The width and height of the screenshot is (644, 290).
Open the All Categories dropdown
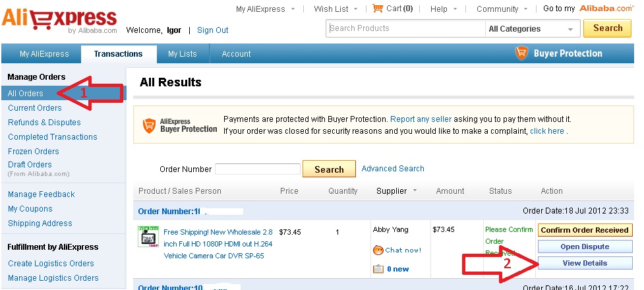[531, 29]
